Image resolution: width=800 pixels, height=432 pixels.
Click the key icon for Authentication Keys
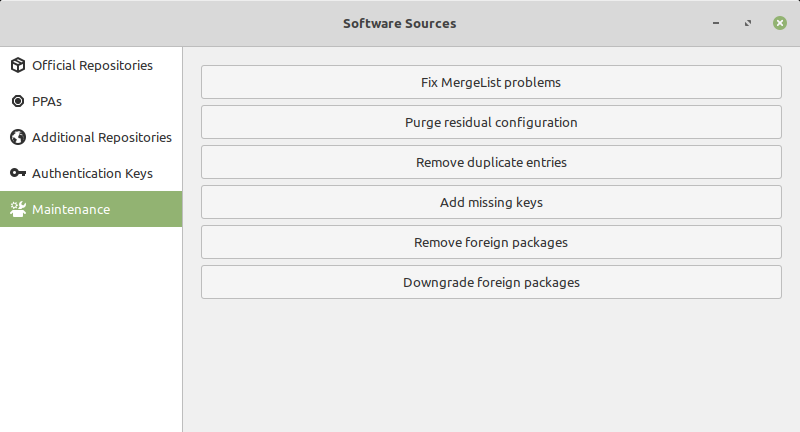tap(17, 173)
